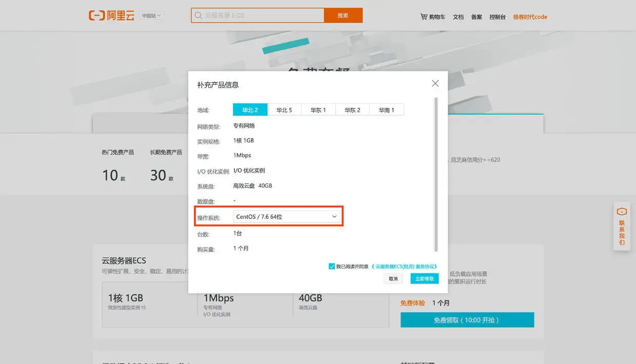Click the 购物车 text link
Image resolution: width=636 pixels, height=364 pixels.
click(437, 17)
